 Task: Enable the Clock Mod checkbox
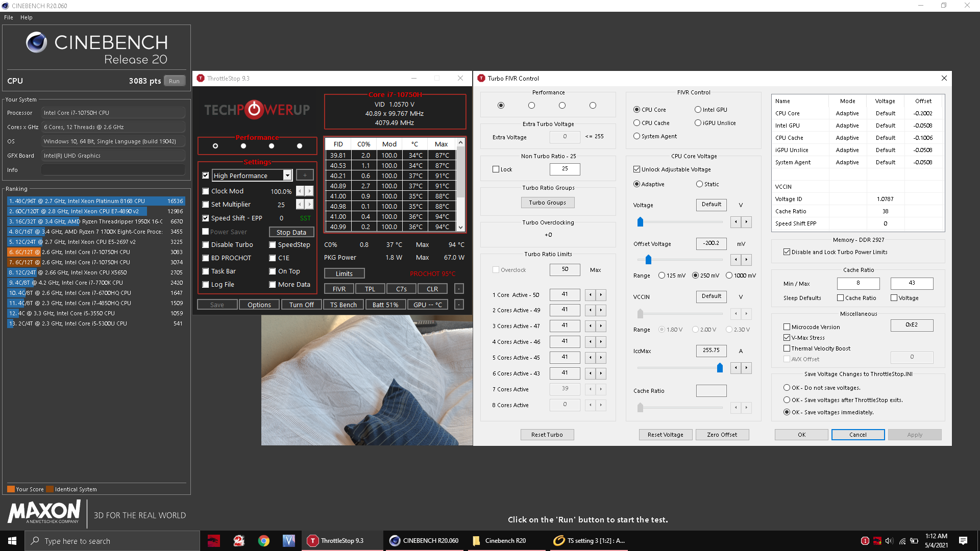point(206,191)
